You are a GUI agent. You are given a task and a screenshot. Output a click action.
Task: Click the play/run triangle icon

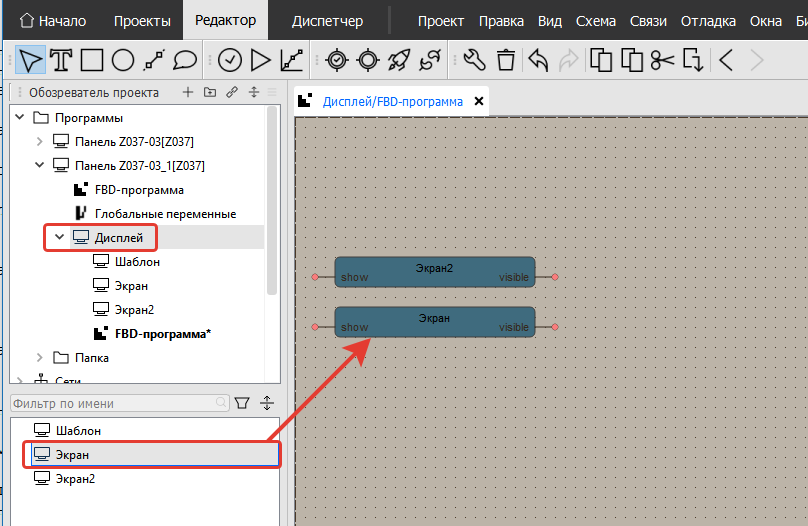coord(261,61)
